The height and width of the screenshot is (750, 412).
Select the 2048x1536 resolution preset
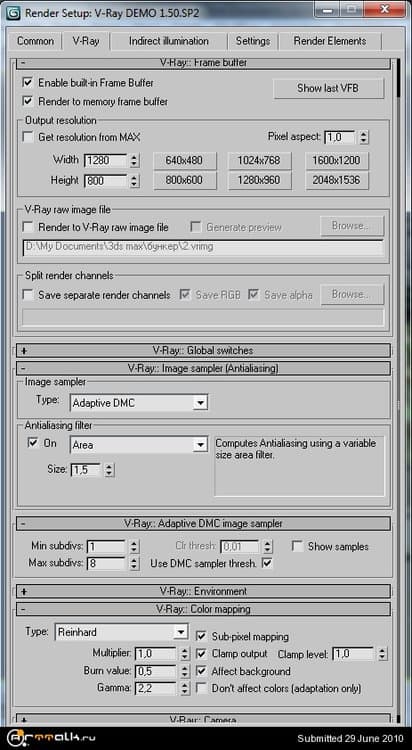pyautogui.click(x=337, y=180)
